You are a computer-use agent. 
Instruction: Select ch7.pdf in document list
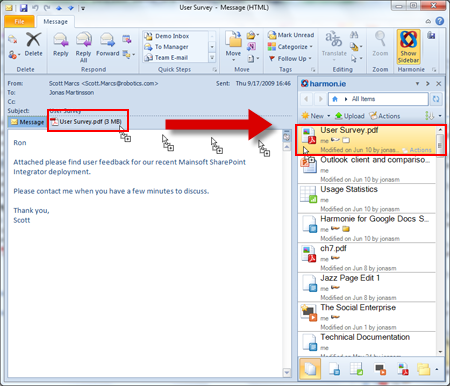[x=367, y=258]
